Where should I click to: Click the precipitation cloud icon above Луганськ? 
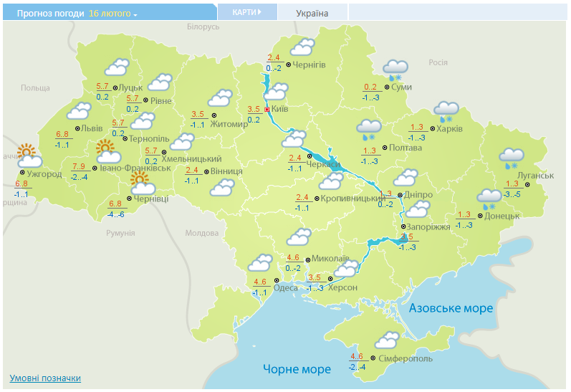click(x=510, y=158)
